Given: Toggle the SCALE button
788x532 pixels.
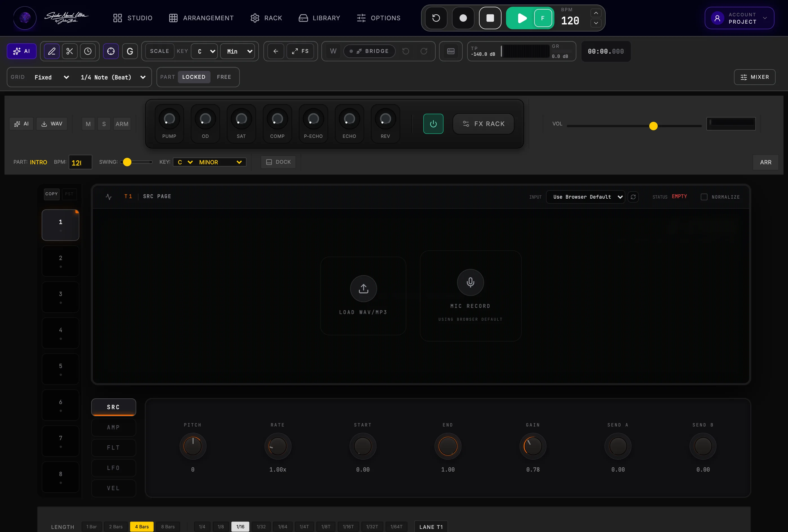Looking at the screenshot, I should point(159,51).
